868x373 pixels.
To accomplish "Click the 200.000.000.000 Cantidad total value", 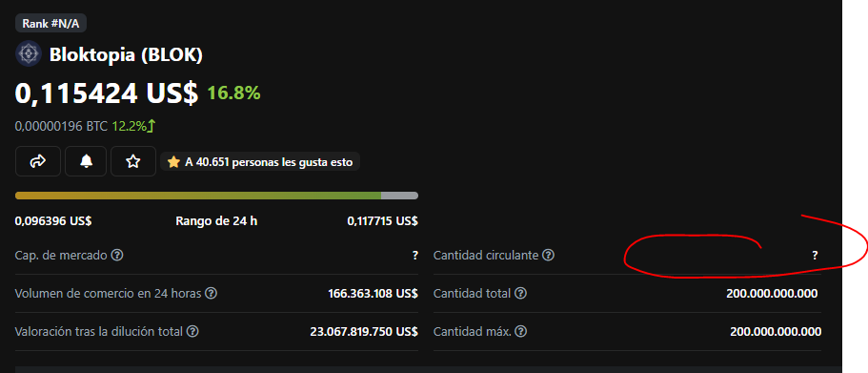I will pos(771,293).
